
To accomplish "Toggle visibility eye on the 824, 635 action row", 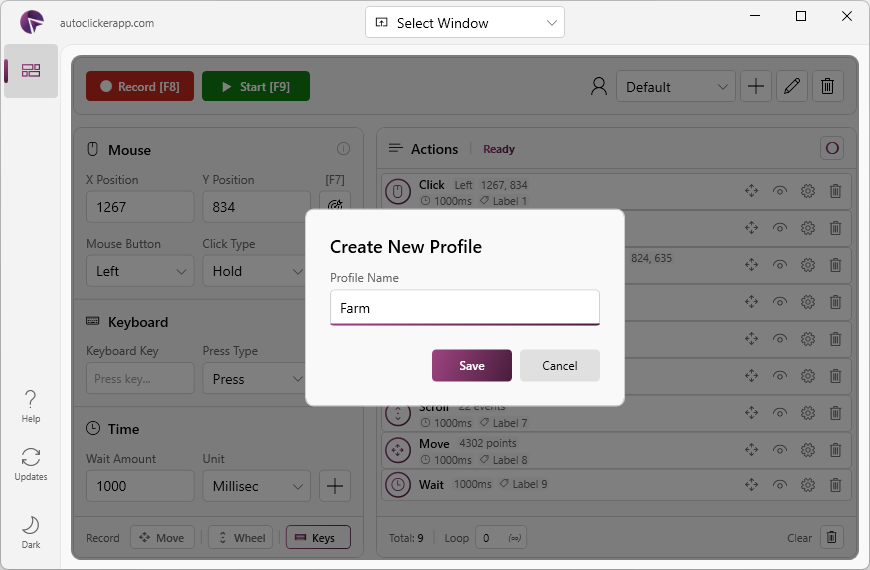I will tap(780, 265).
